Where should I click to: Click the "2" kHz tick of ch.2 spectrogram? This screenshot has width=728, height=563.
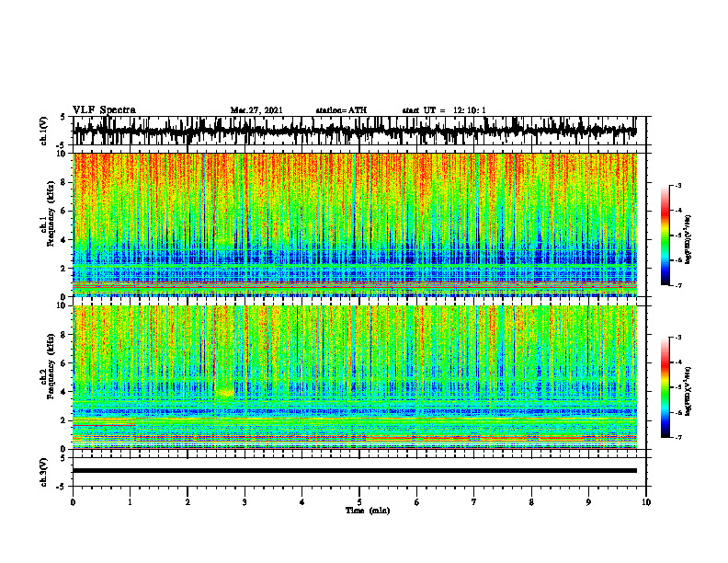coord(65,420)
